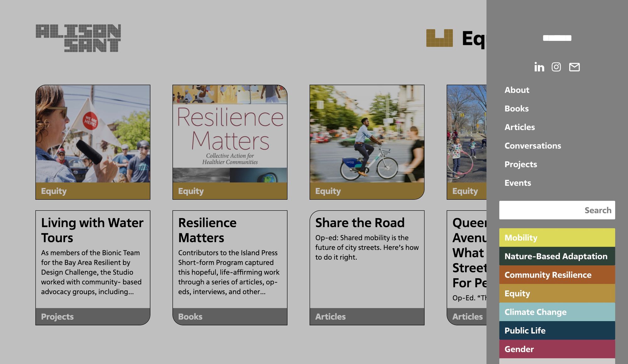Open the Resilience Matters book cover thumbnail
The image size is (628, 364).
point(230,134)
